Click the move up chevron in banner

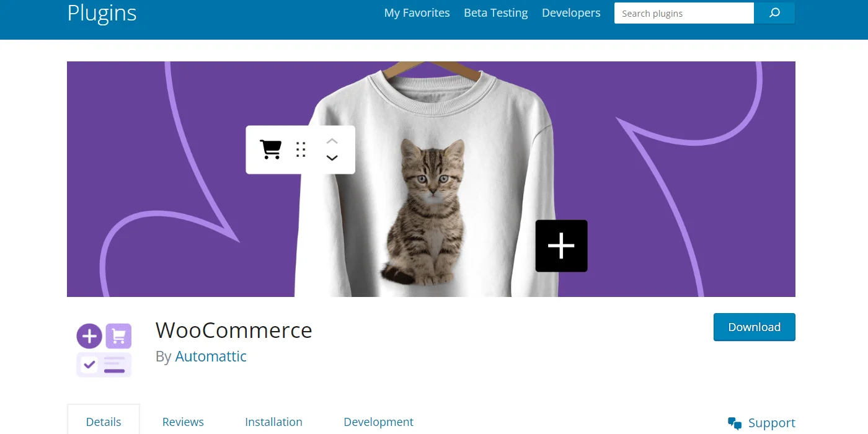(x=332, y=141)
